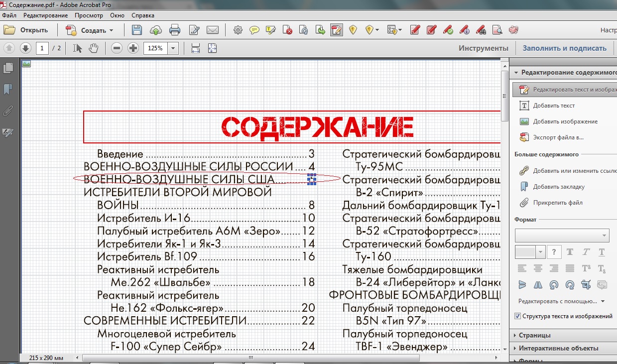Toggle bold text formatting
This screenshot has width=617, height=364.
tap(570, 252)
